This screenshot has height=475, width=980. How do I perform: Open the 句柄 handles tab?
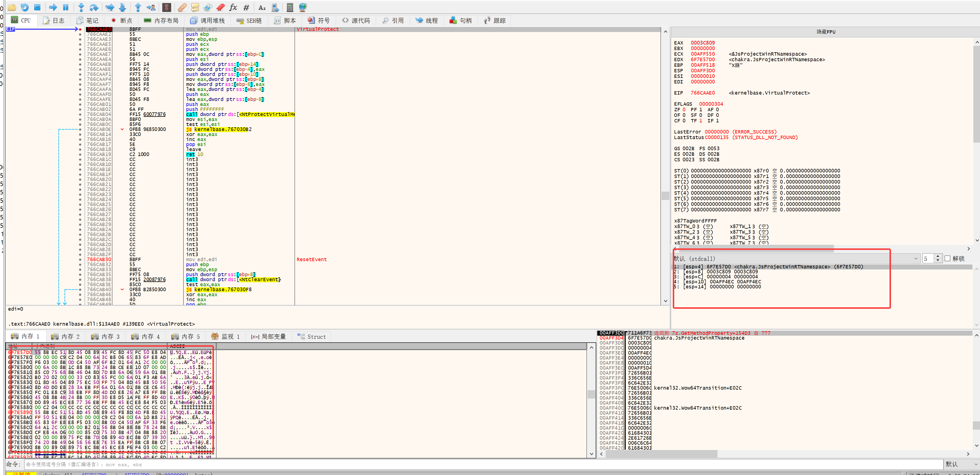pos(461,21)
